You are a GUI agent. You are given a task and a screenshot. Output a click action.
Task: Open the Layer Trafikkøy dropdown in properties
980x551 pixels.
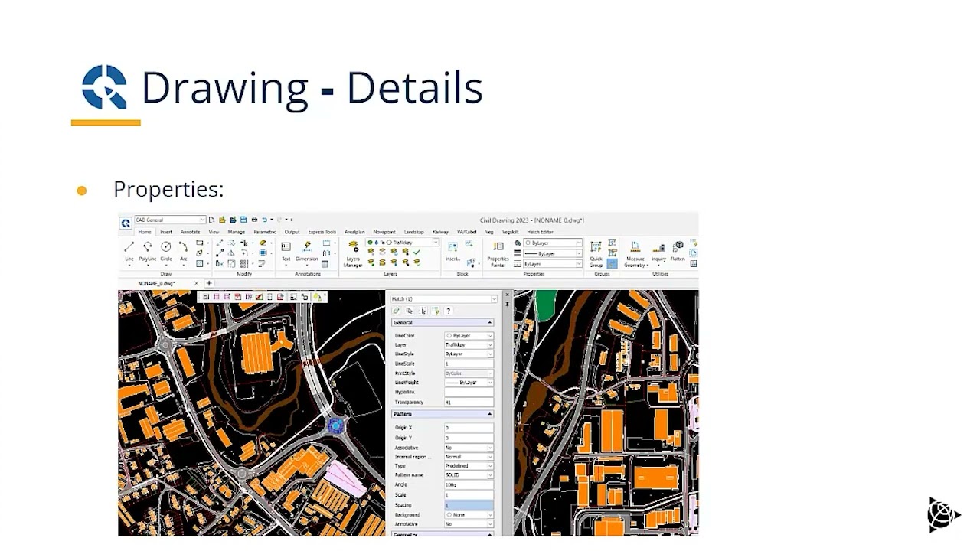469,344
